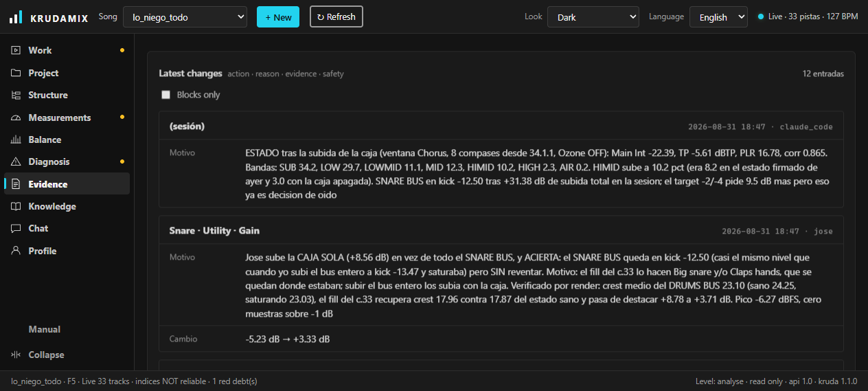Click the cyan Live status dot

click(x=761, y=16)
